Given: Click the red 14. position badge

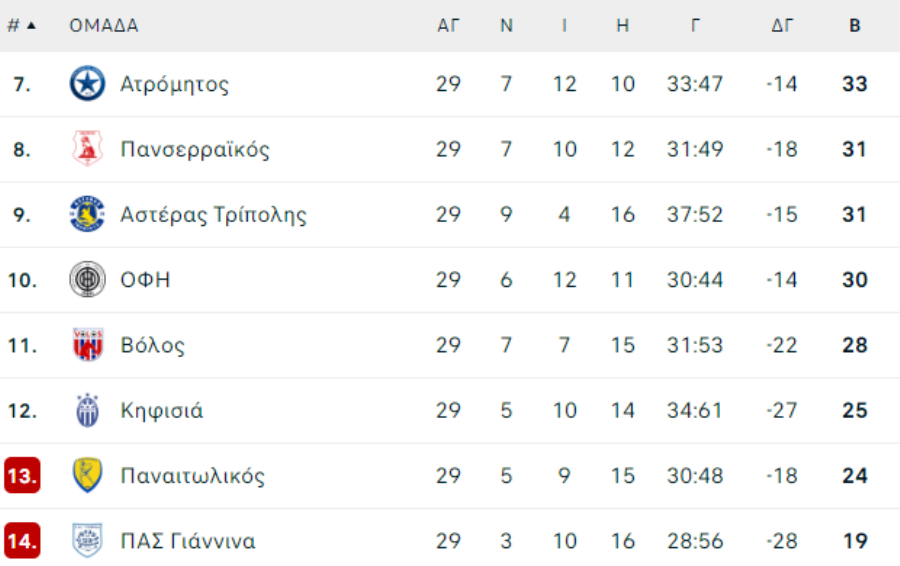Looking at the screenshot, I should [x=22, y=540].
